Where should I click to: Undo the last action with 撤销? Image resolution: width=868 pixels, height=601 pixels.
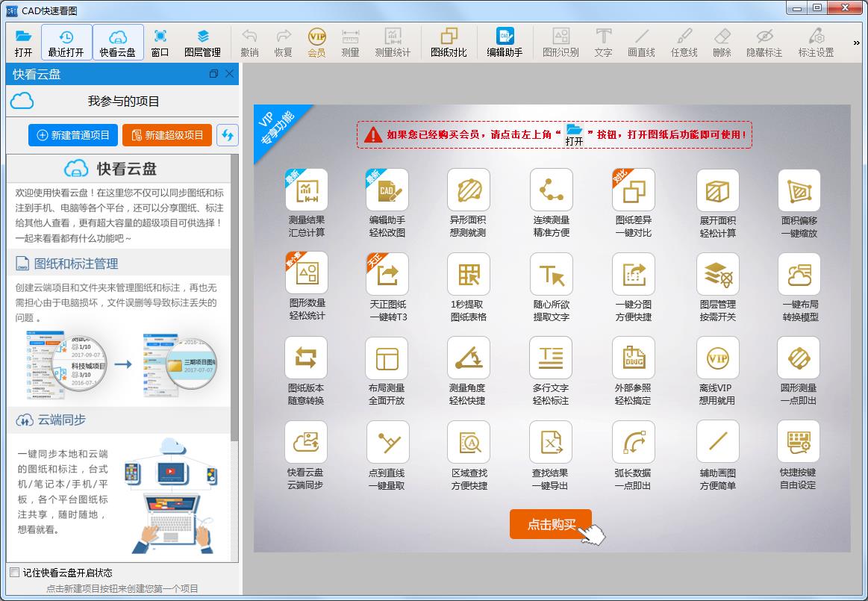[x=250, y=41]
